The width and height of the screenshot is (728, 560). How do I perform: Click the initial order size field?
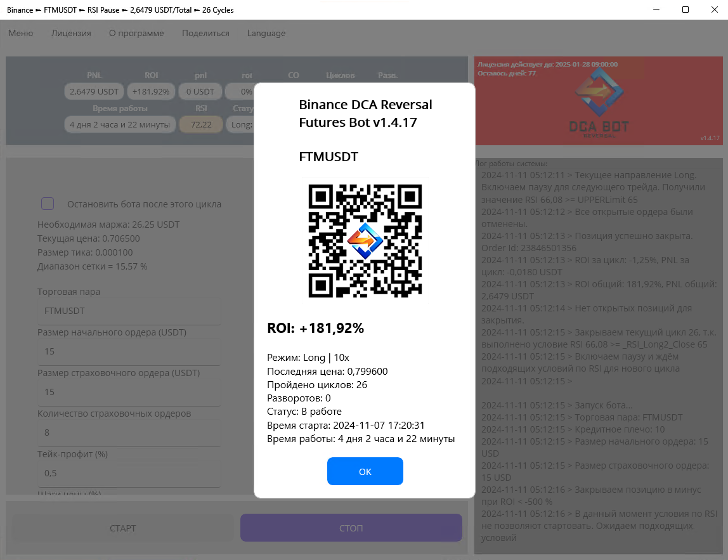pos(129,351)
